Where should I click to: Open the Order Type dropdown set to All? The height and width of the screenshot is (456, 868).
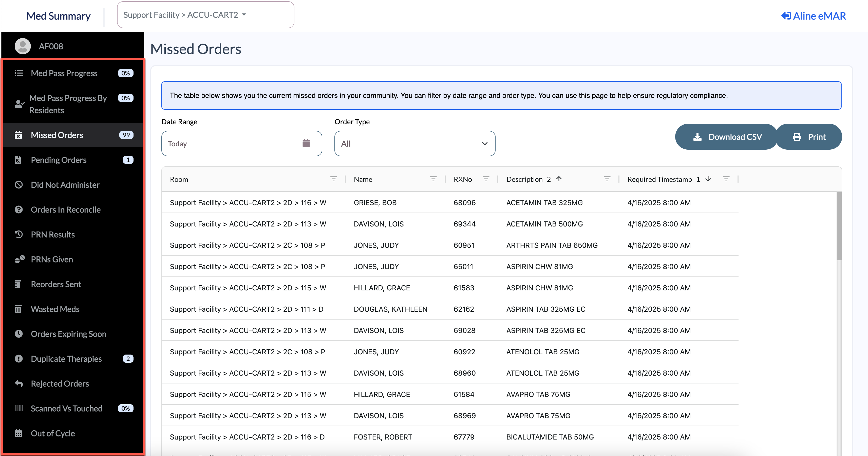414,144
